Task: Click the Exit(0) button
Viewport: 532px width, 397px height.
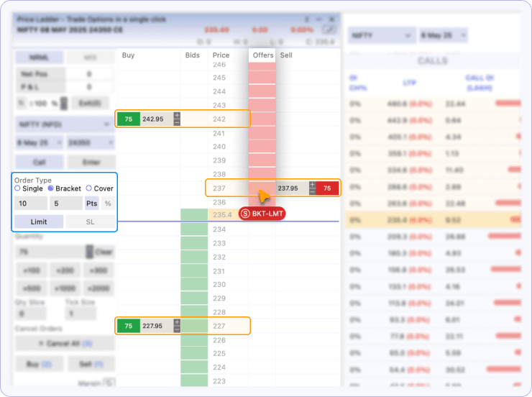Action: coord(90,103)
